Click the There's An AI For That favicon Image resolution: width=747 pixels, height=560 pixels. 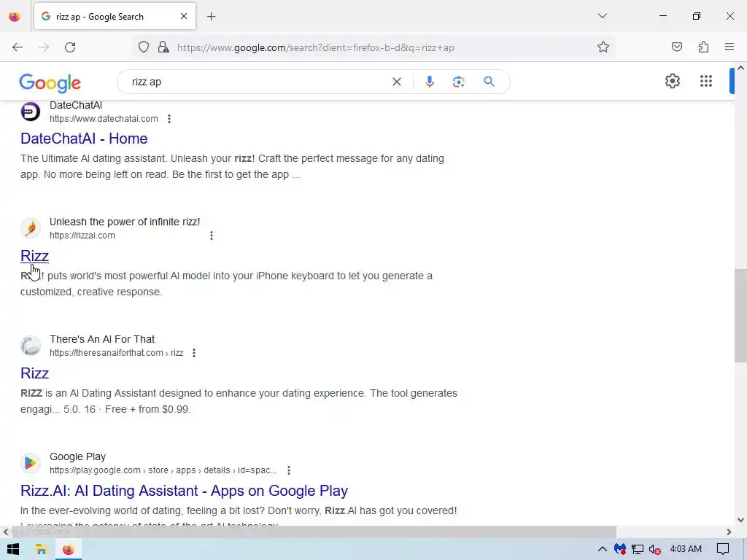(31, 346)
